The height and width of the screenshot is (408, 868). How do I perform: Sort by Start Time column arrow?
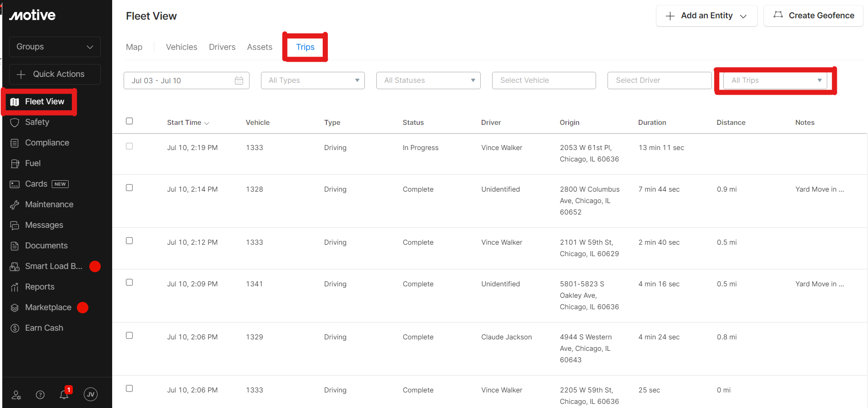207,123
